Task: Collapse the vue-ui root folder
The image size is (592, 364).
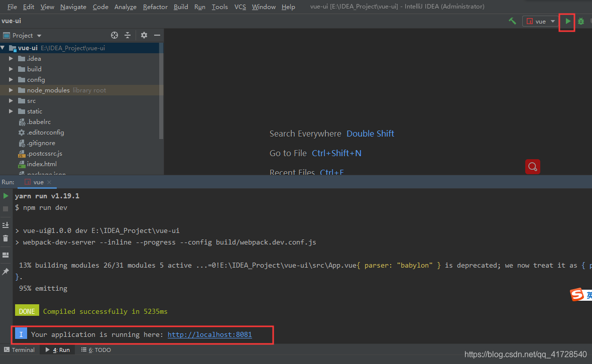Action: tap(3, 48)
